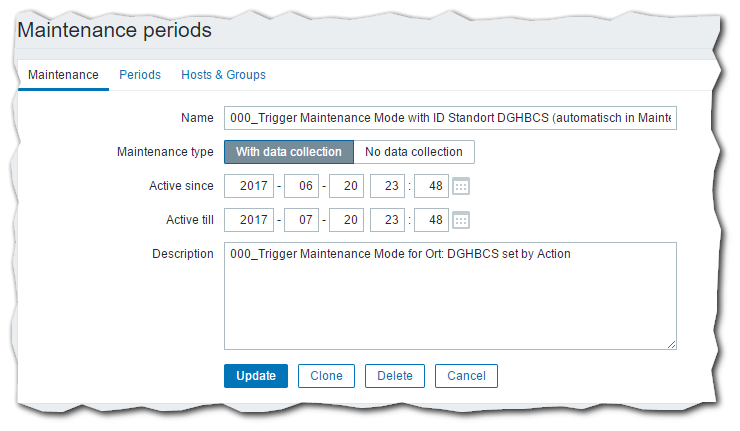Open the Hosts & Groups tab
The width and height of the screenshot is (740, 431).
[223, 75]
